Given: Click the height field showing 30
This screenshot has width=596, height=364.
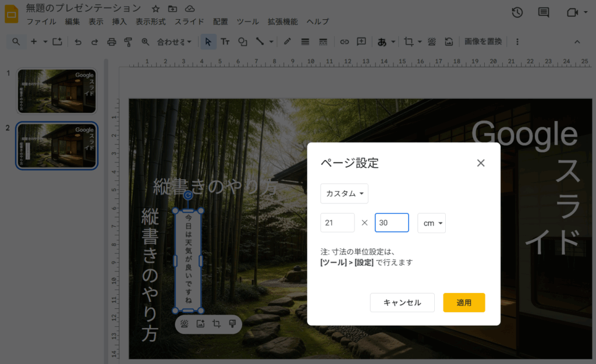Looking at the screenshot, I should point(391,223).
